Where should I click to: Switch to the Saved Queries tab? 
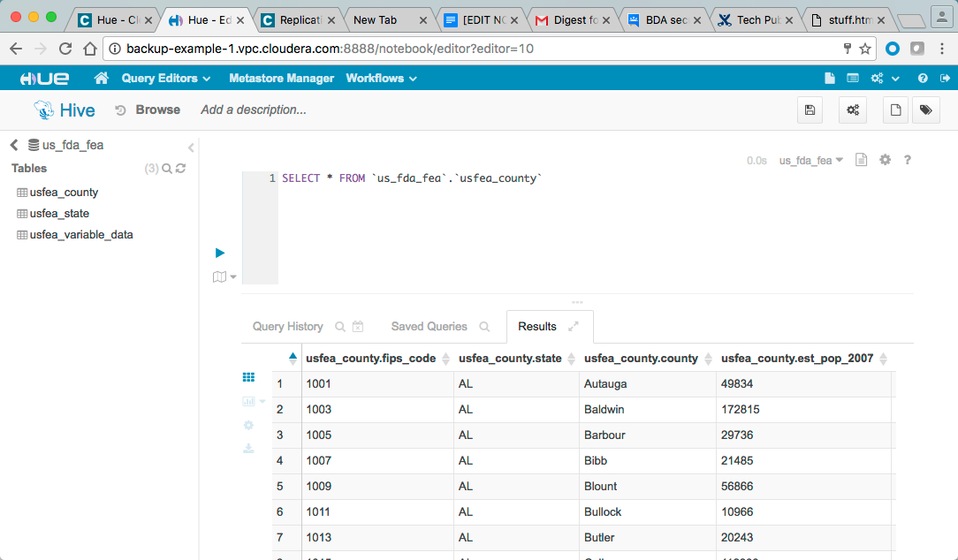pos(429,327)
